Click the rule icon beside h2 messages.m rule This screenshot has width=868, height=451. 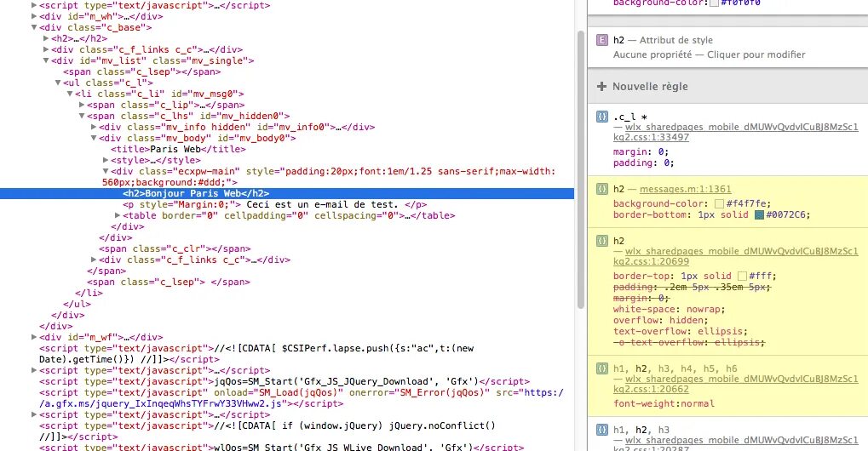[601, 189]
